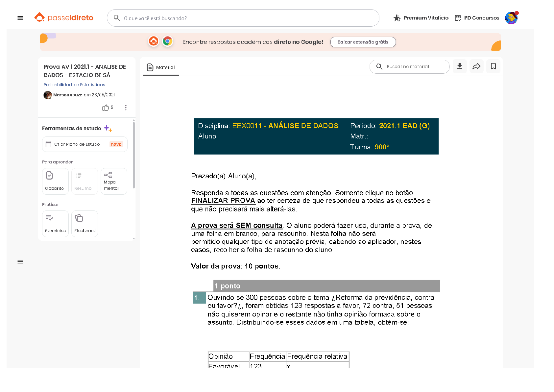The height and width of the screenshot is (392, 554).
Task: Select the Material tab
Action: coord(161,67)
